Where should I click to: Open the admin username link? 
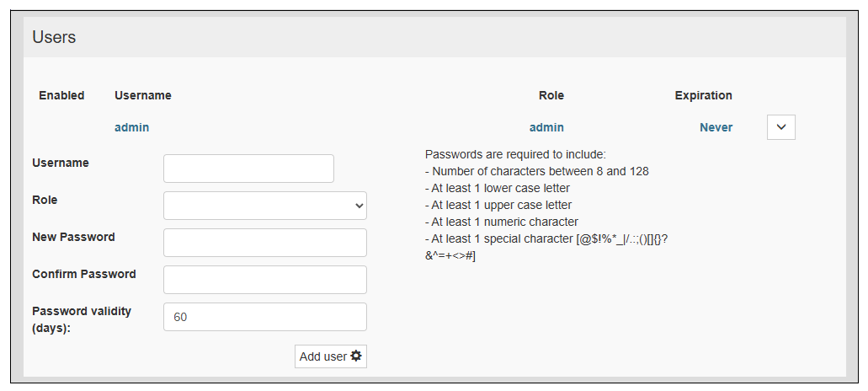pyautogui.click(x=131, y=127)
